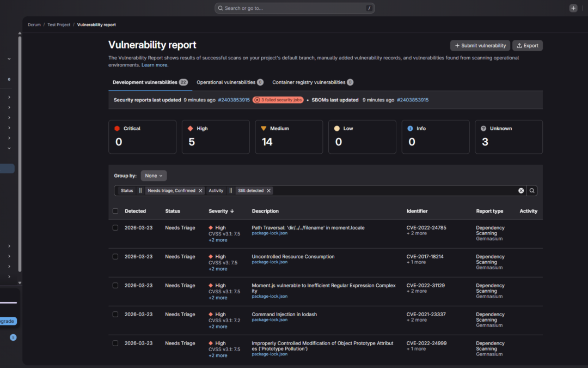Remove the Needs triage, Confirmed status token
This screenshot has width=588, height=368.
point(200,191)
